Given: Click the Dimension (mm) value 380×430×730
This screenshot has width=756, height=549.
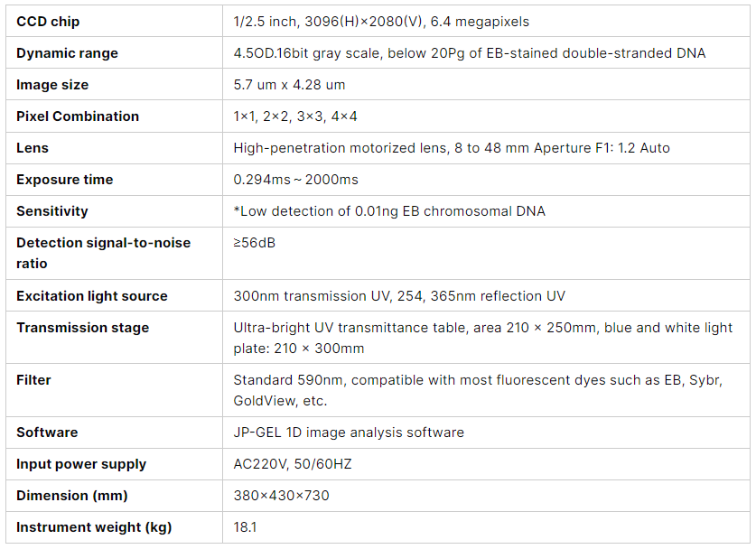Looking at the screenshot, I should click(281, 496).
